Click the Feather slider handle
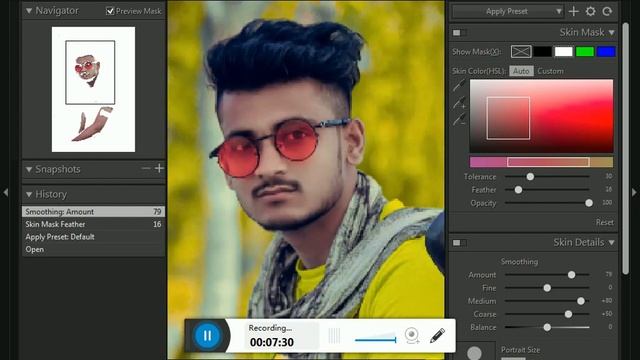The width and height of the screenshot is (640, 360). 518,189
